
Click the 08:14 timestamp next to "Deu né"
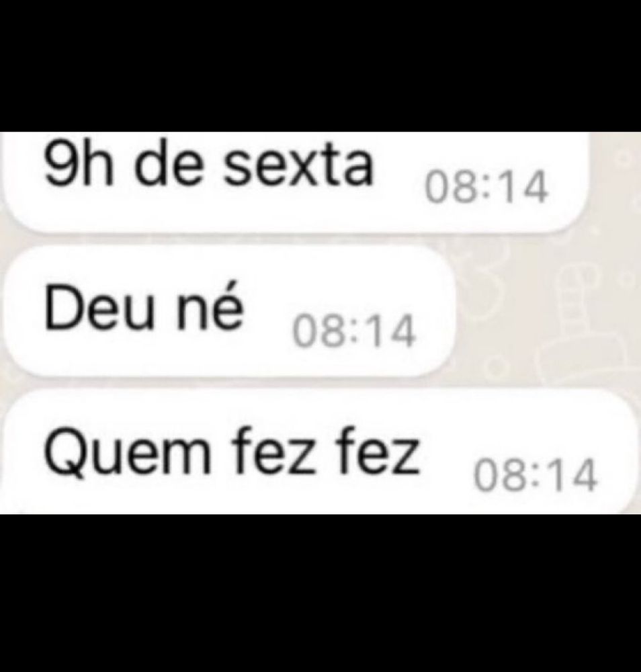[x=354, y=331]
